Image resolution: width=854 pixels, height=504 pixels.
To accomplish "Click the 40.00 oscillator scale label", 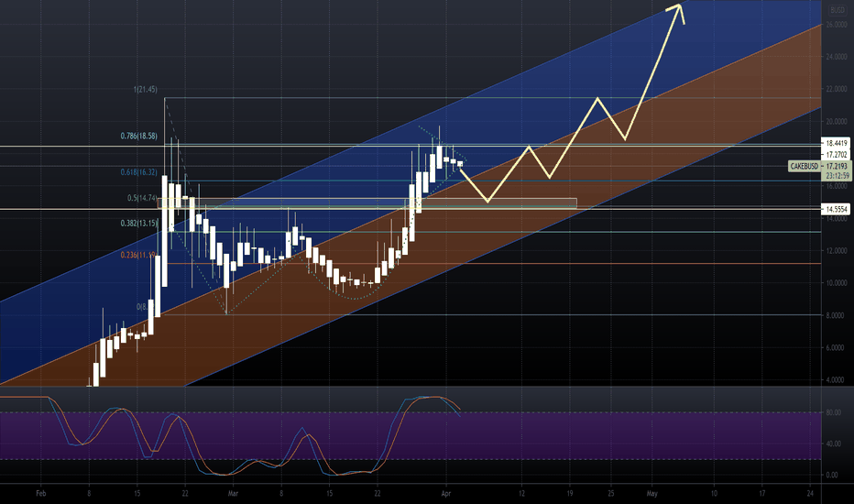I will [x=833, y=444].
